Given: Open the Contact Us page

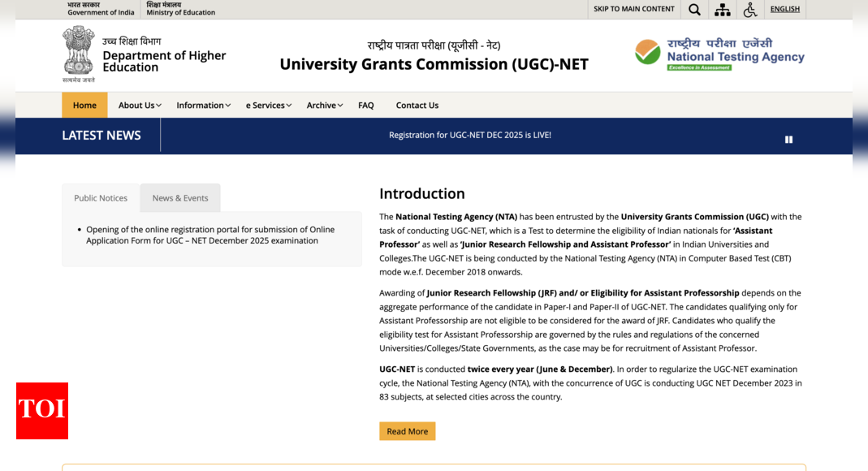Looking at the screenshot, I should pos(417,106).
